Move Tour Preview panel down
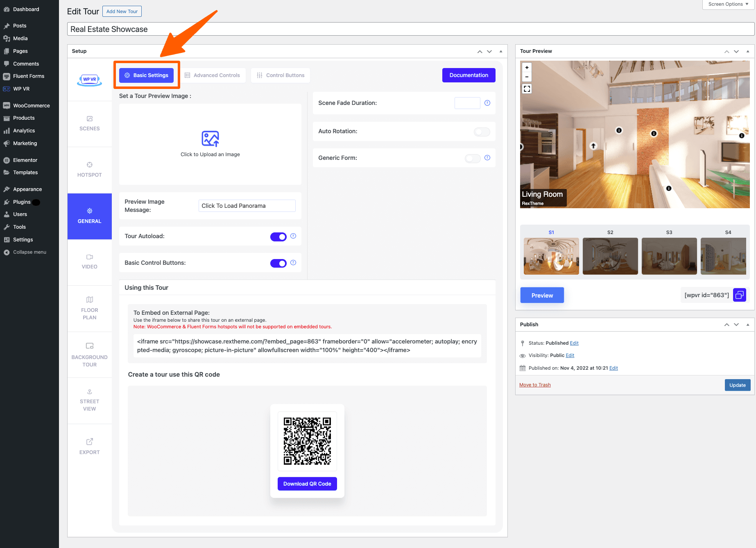756x548 pixels. pyautogui.click(x=736, y=52)
